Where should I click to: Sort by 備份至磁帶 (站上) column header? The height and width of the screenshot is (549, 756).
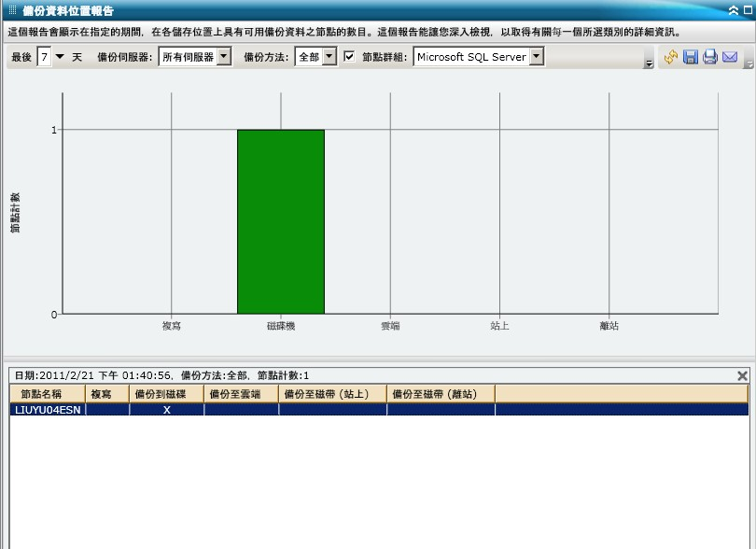coord(332,394)
